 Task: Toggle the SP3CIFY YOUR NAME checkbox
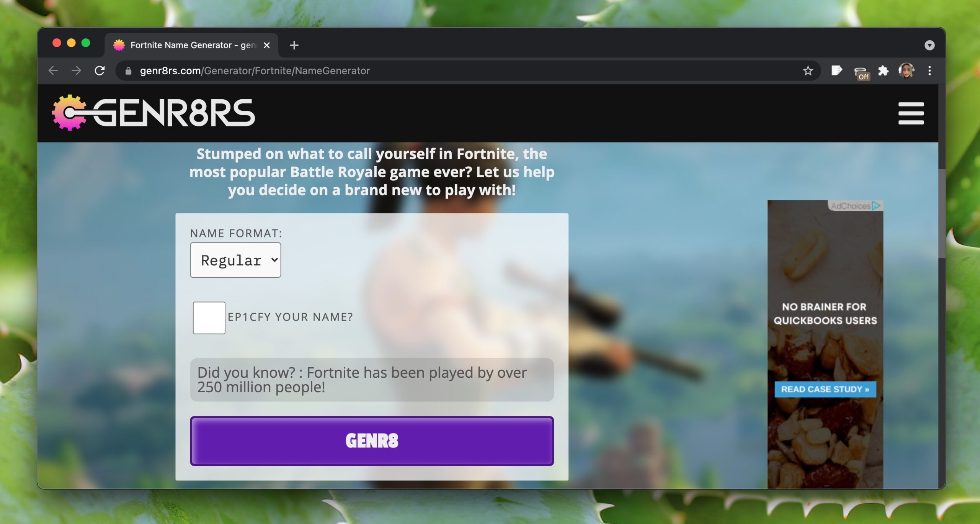point(209,317)
